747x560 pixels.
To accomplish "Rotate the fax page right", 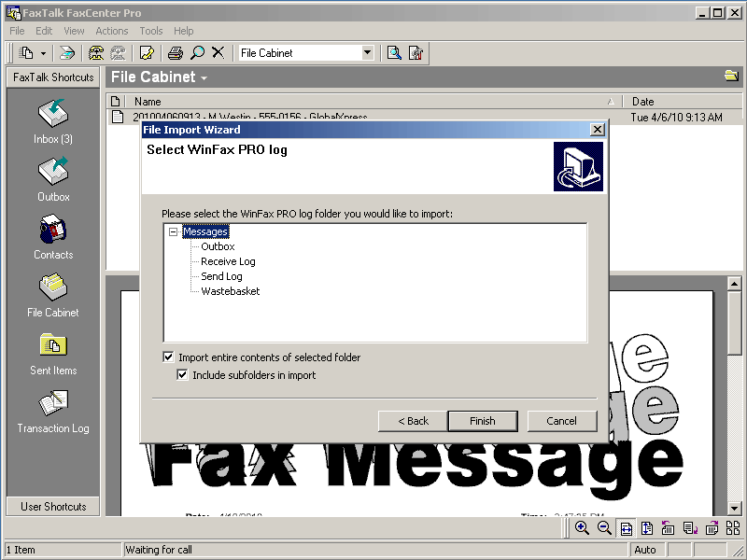I will point(712,528).
